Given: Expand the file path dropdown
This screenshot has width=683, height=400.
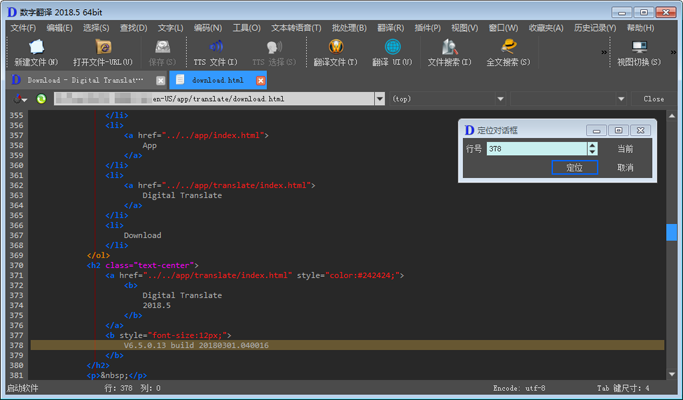Looking at the screenshot, I should [380, 99].
